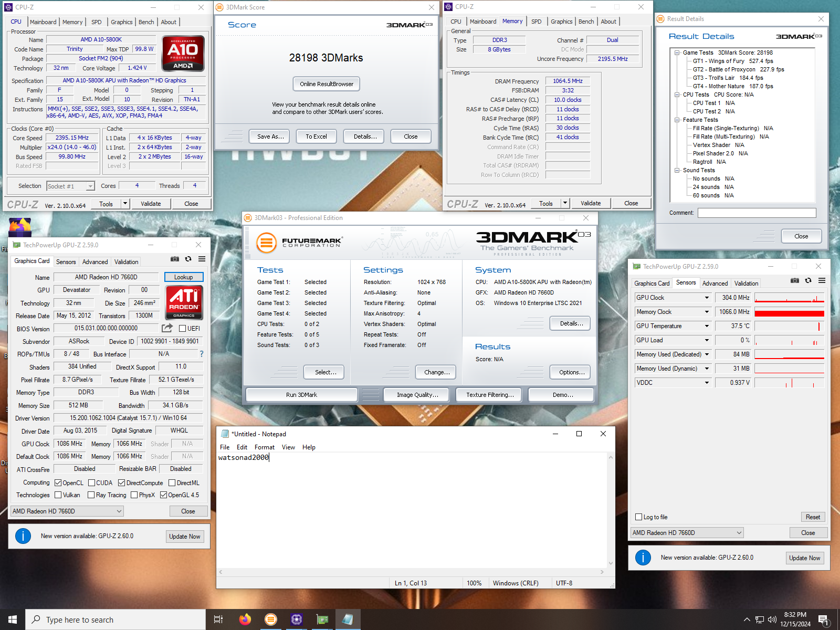The height and width of the screenshot is (630, 840).
Task: Toggle the Ray Tracing checkbox
Action: coord(91,495)
